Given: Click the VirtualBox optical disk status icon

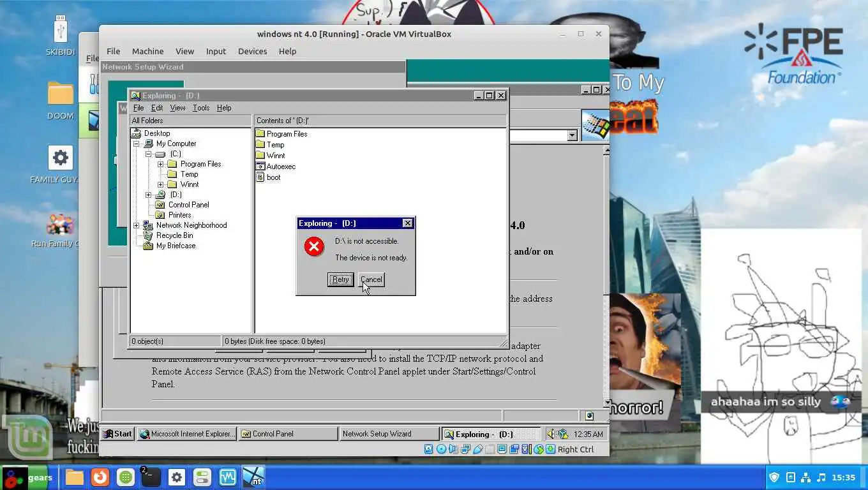Looking at the screenshot, I should coord(441,449).
